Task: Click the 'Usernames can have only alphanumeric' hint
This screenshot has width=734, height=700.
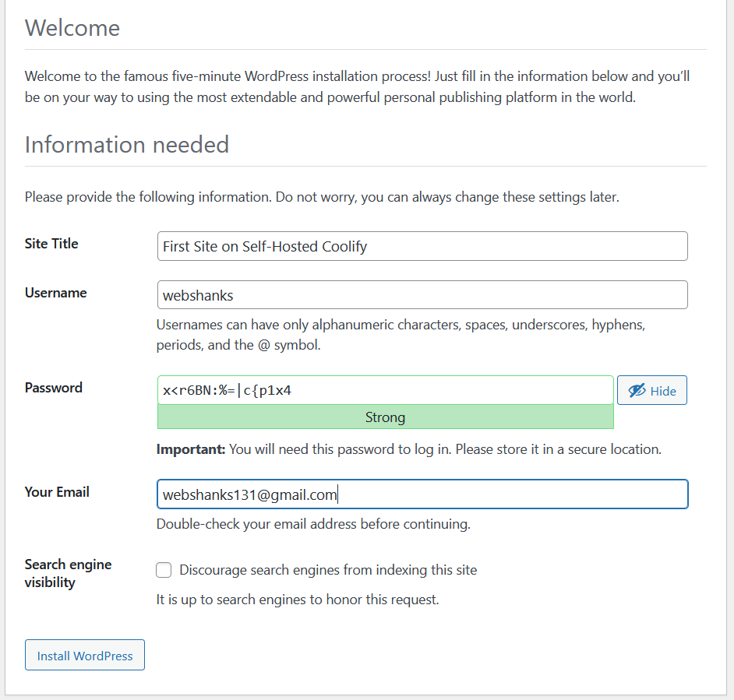Action: click(401, 335)
